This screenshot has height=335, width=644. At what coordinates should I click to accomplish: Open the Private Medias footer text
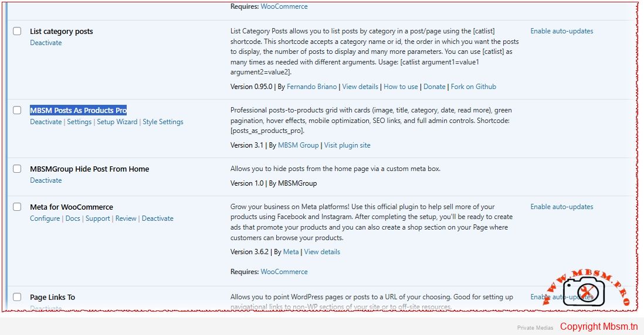[535, 327]
